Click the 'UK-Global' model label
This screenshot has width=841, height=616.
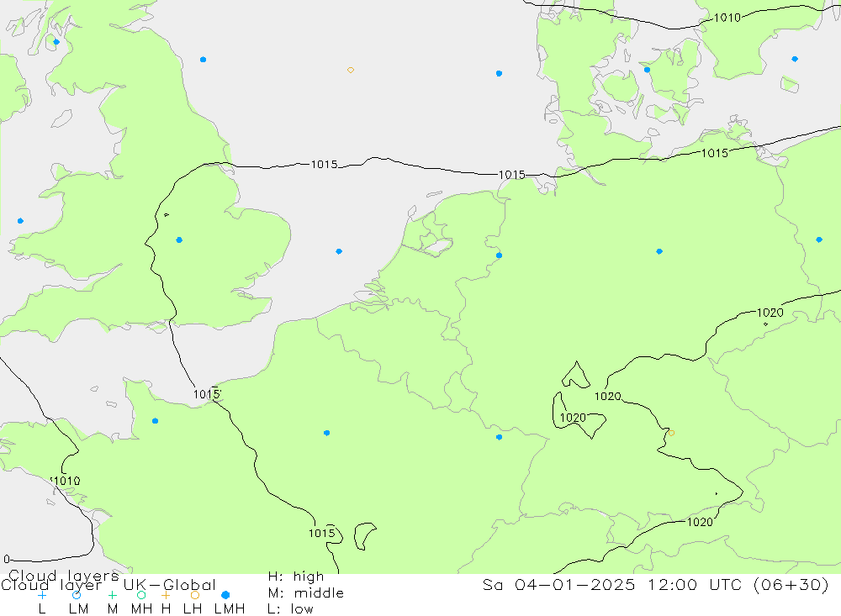click(x=170, y=584)
